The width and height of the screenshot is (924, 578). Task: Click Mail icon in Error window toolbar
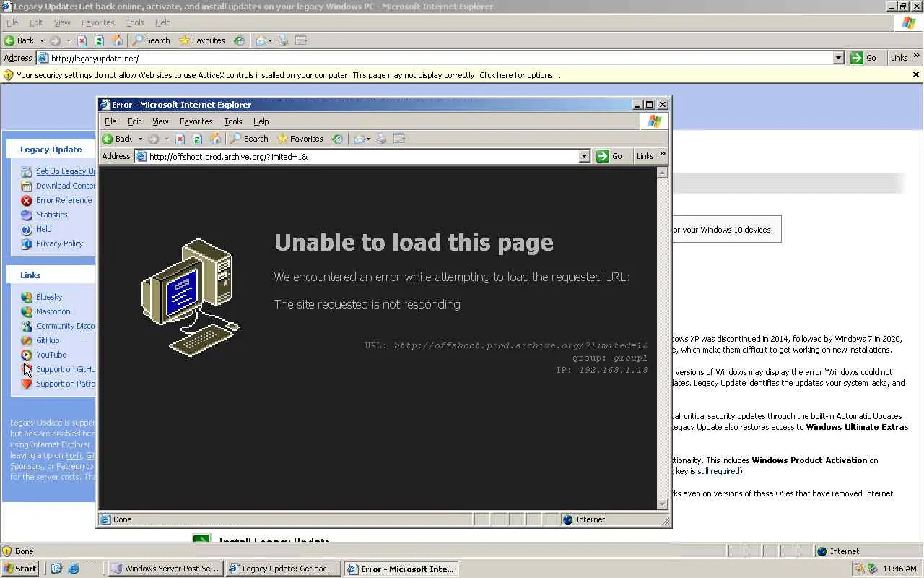point(359,139)
